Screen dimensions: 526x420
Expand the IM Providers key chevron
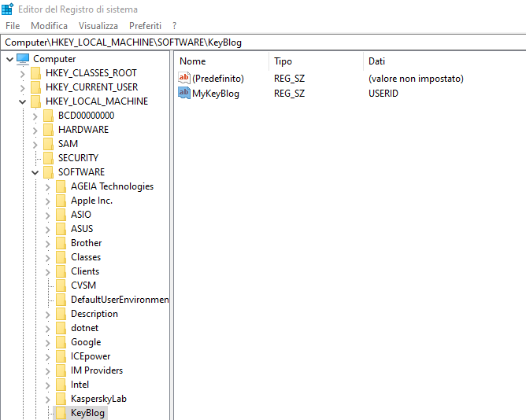pos(47,371)
